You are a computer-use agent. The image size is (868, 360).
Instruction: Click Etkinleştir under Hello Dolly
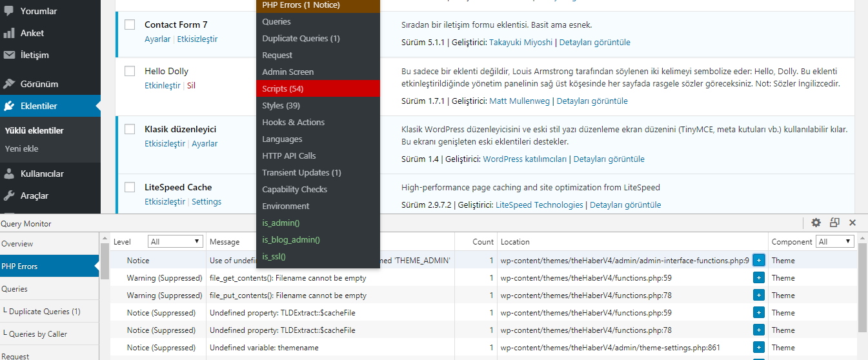pyautogui.click(x=163, y=85)
